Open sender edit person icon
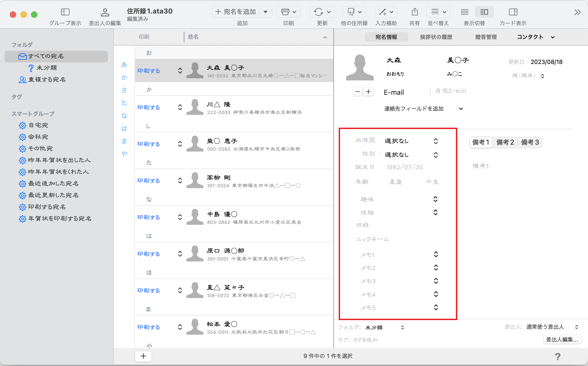588x366 pixels. [x=105, y=12]
